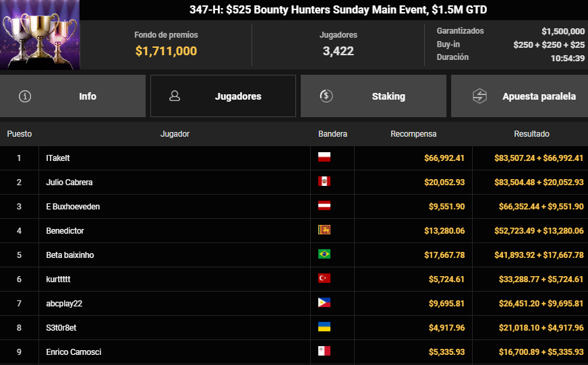Screen dimensions: 588x365
Task: Click the Brazil flag for Beta baixinho
Action: pos(324,254)
